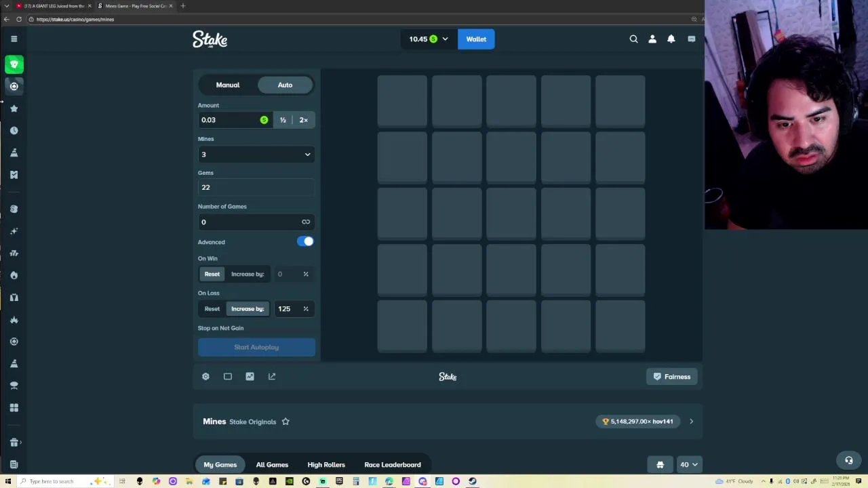Open game settings gear below controls
Viewport: 868px width, 488px height.
(205, 376)
